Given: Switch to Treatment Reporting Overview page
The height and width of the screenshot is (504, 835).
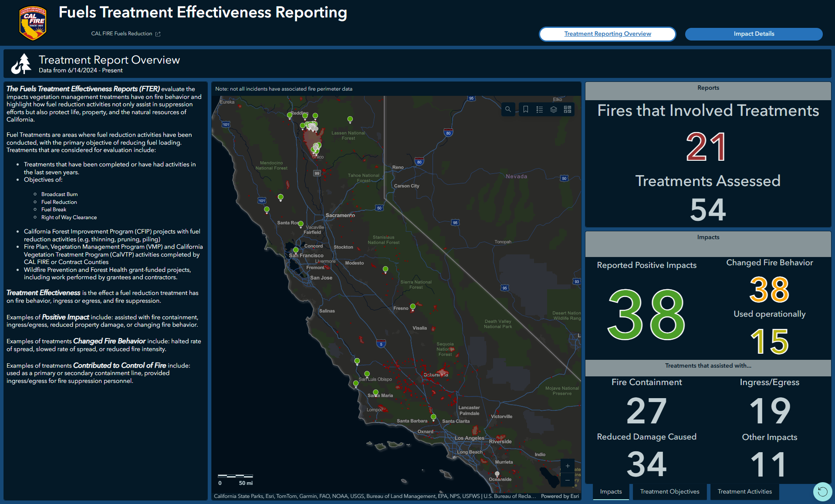Looking at the screenshot, I should coord(608,34).
